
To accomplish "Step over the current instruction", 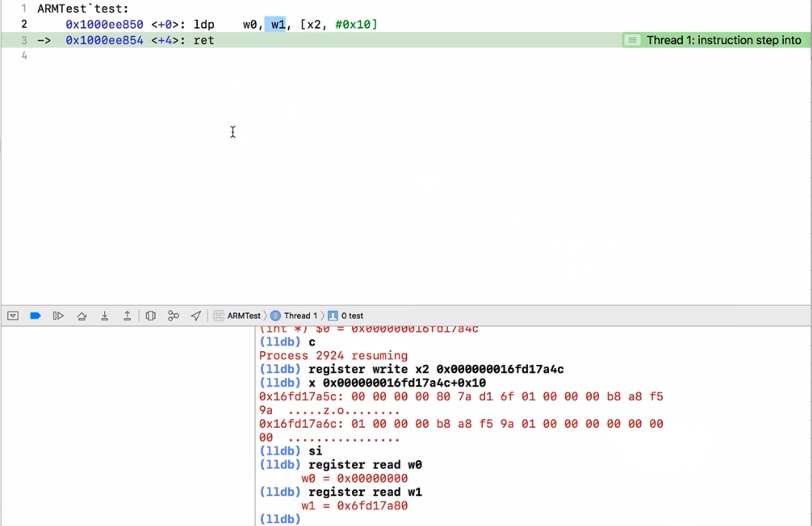I will click(x=82, y=316).
